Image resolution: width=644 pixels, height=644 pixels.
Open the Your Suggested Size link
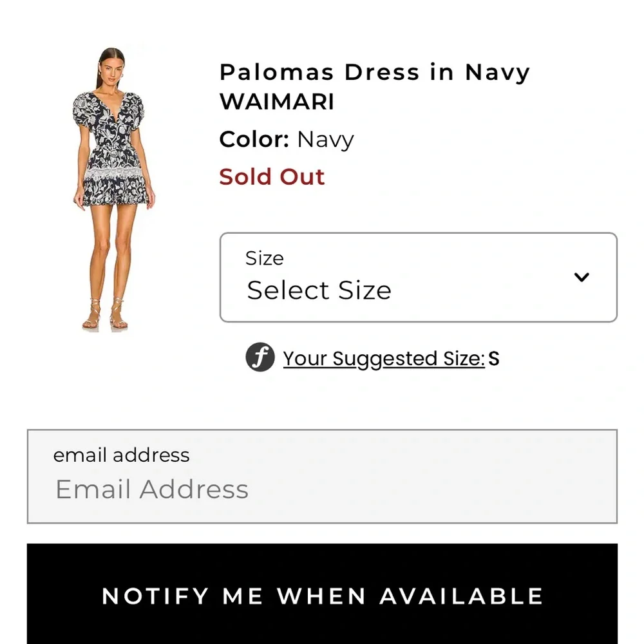pos(383,358)
